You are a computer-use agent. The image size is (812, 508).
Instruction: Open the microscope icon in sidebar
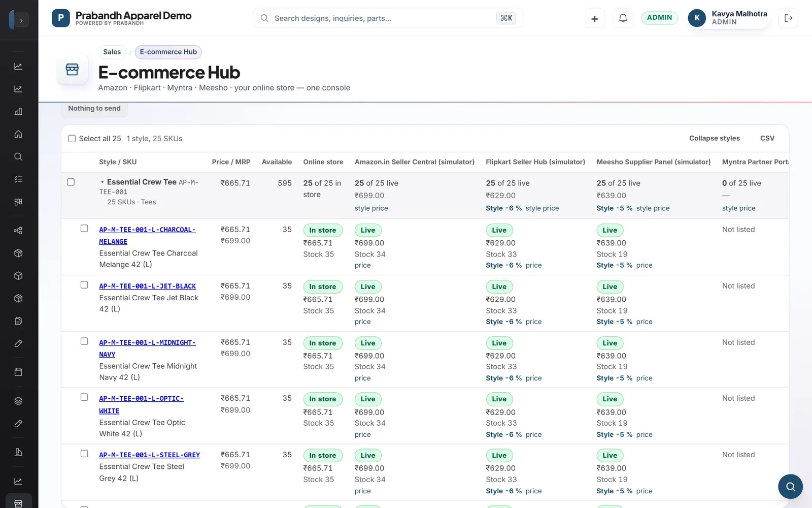coord(18,452)
